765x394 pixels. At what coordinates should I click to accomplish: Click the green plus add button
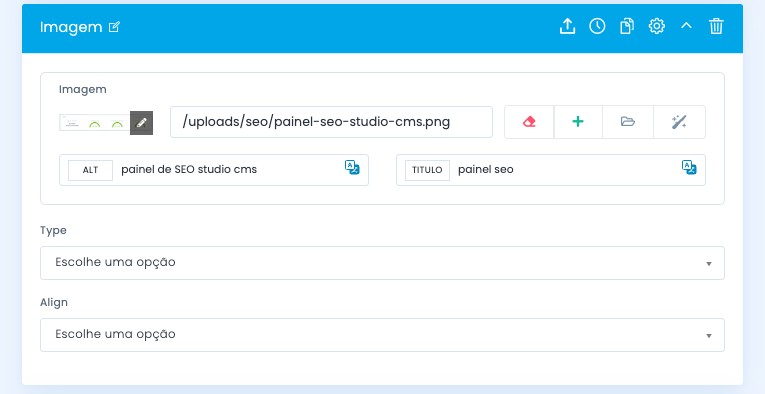(x=578, y=122)
